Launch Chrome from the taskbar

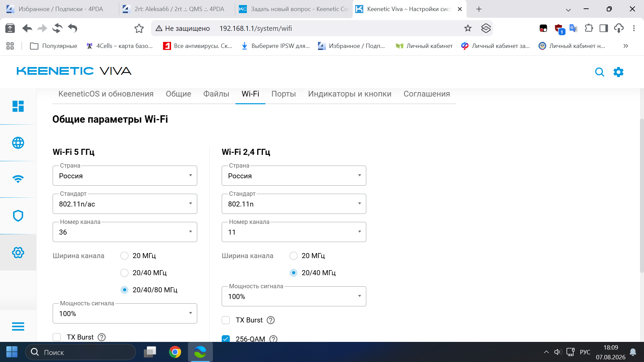click(x=175, y=352)
